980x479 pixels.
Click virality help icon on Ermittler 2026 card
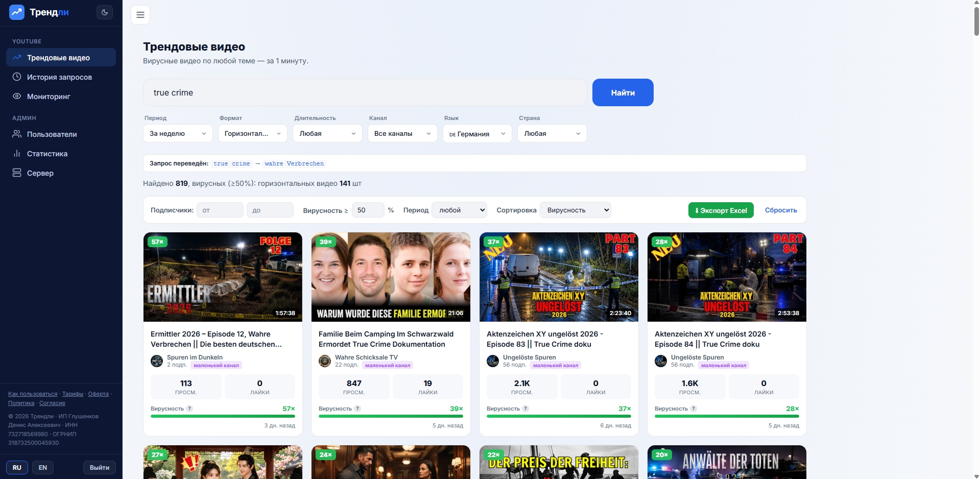click(x=189, y=409)
